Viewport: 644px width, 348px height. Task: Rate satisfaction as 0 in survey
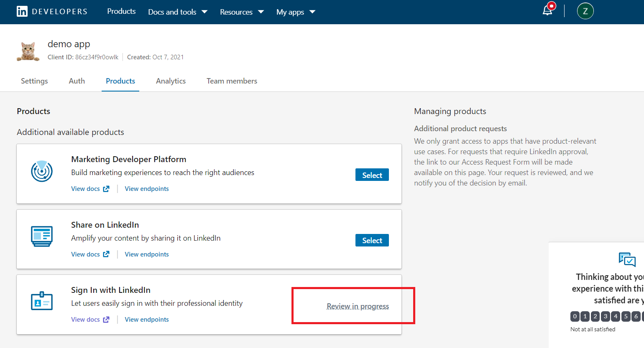pyautogui.click(x=575, y=316)
